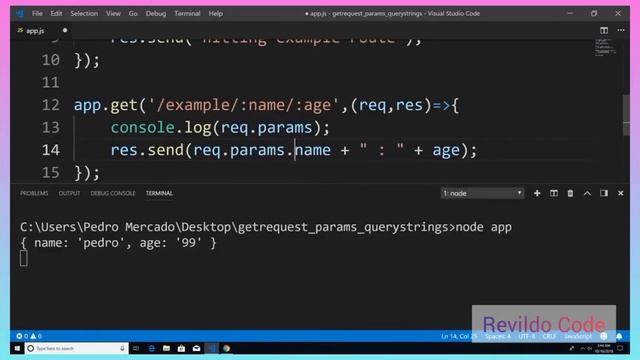Click 'send' in res.send on line 14
The height and width of the screenshot is (360, 640).
[166, 150]
